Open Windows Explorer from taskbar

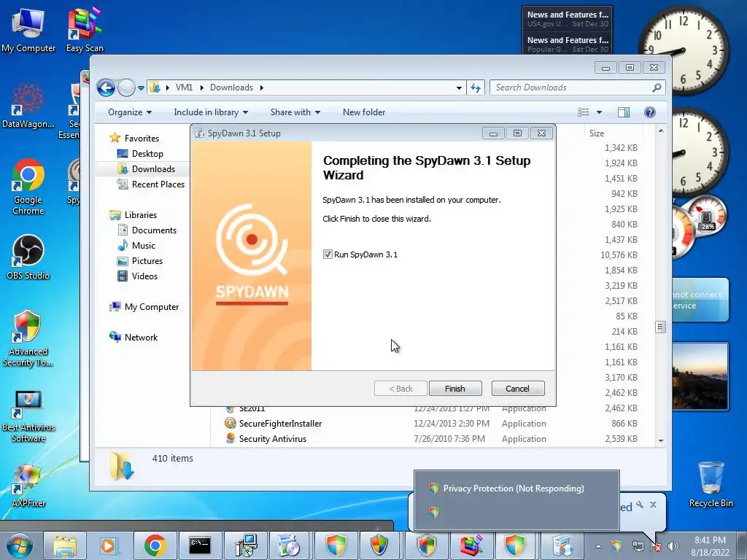tap(65, 545)
